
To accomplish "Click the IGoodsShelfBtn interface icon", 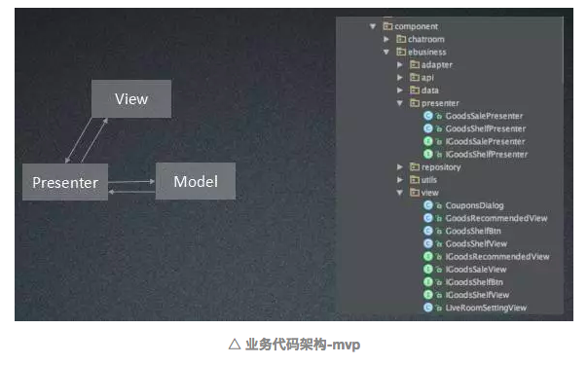I will pyautogui.click(x=428, y=282).
